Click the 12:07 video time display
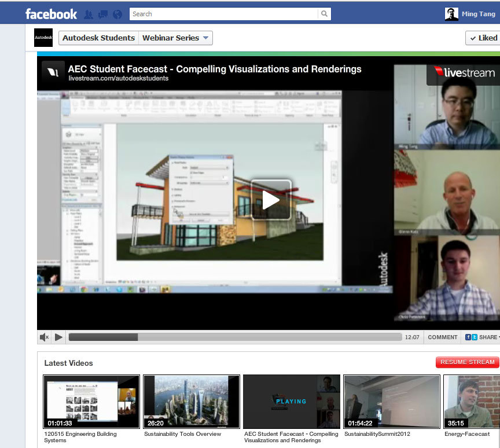 [412, 337]
